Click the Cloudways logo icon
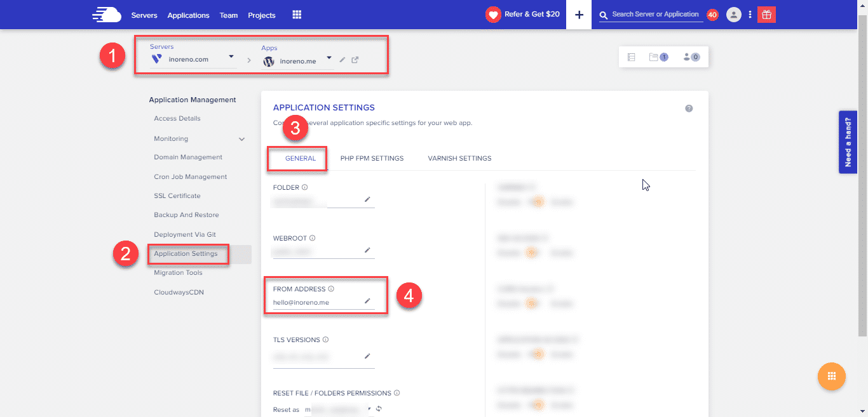 (x=105, y=15)
